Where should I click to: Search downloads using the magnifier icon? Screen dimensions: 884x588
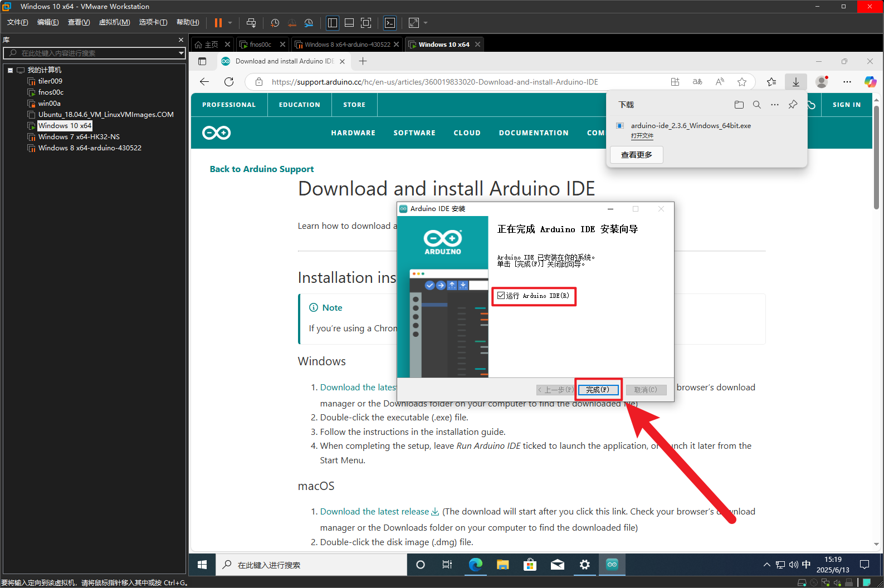point(757,105)
